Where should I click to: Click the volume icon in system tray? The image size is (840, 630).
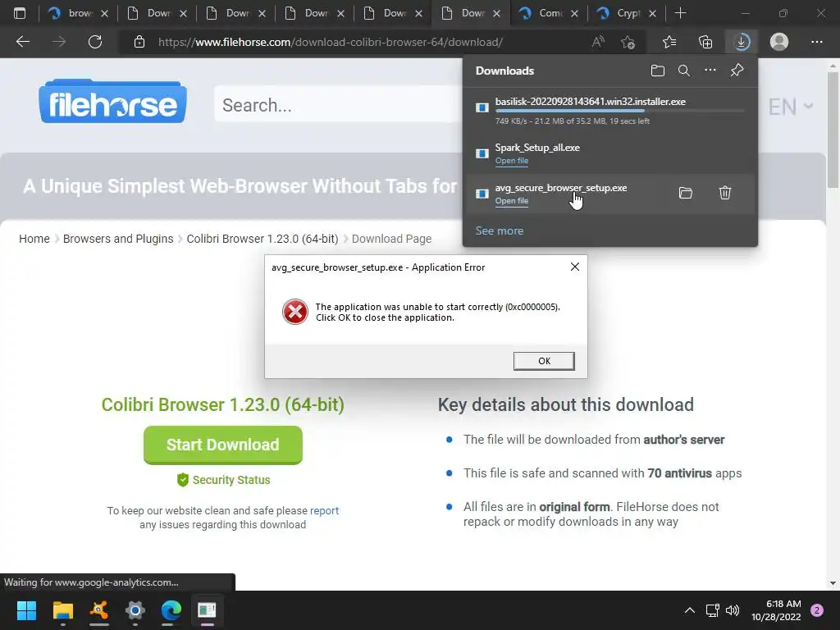(733, 610)
